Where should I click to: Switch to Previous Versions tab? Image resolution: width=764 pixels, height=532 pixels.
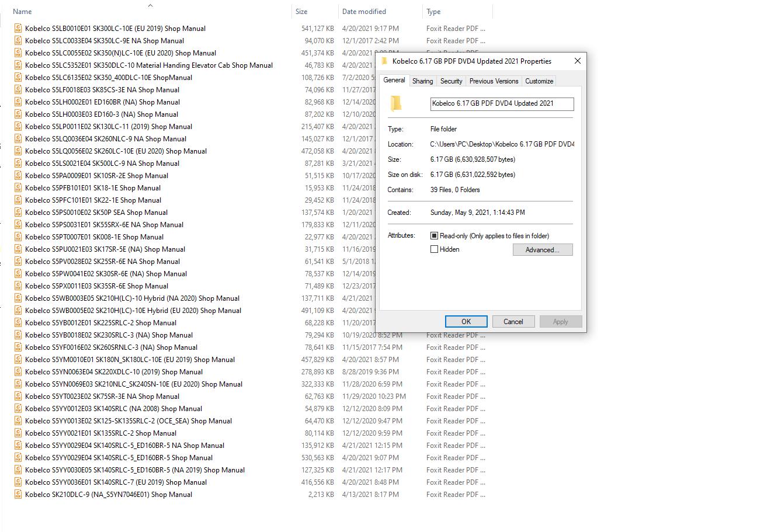click(494, 81)
